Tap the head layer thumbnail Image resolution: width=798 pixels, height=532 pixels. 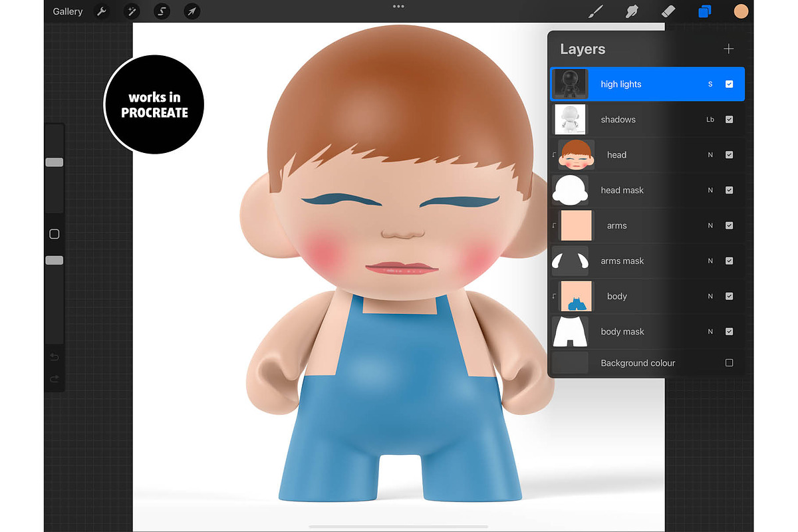coord(576,155)
